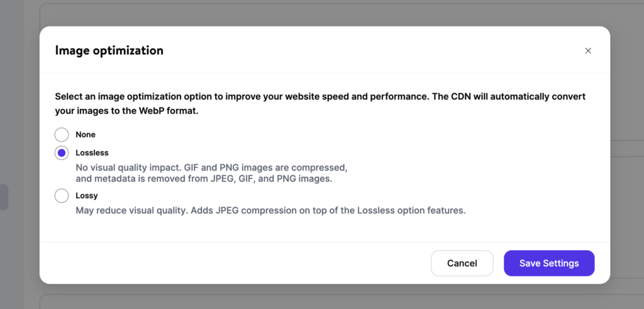Click the dimmed overlay right of the dialog

(x=627, y=155)
